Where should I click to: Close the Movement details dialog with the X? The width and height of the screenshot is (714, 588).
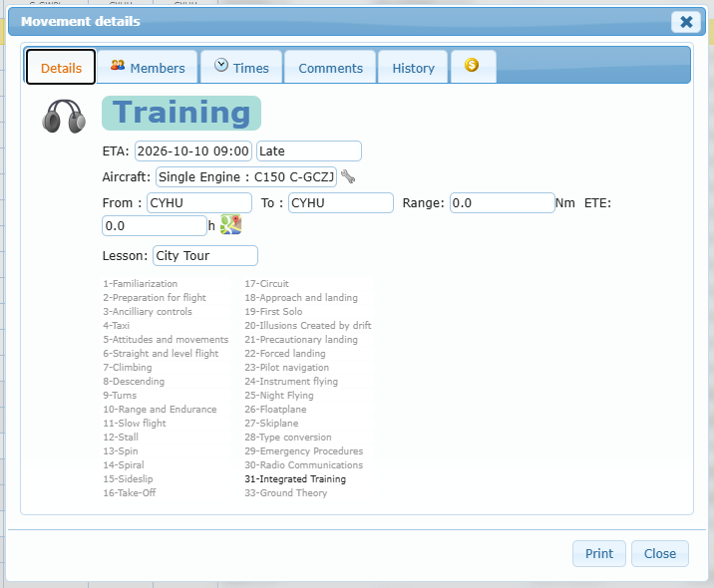pyautogui.click(x=686, y=21)
